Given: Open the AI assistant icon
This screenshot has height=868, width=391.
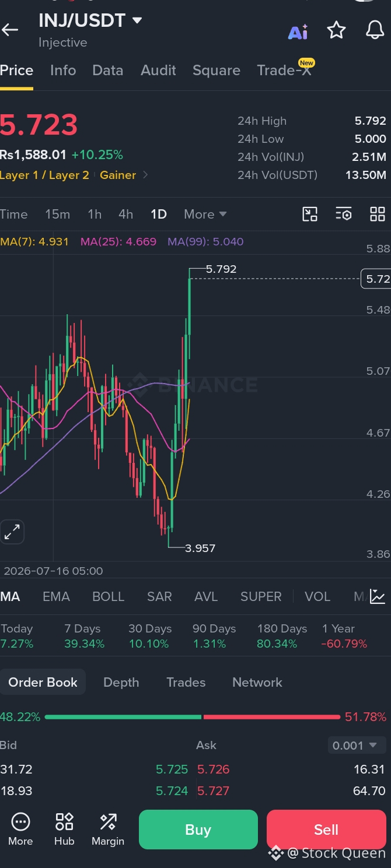Looking at the screenshot, I should (x=298, y=32).
